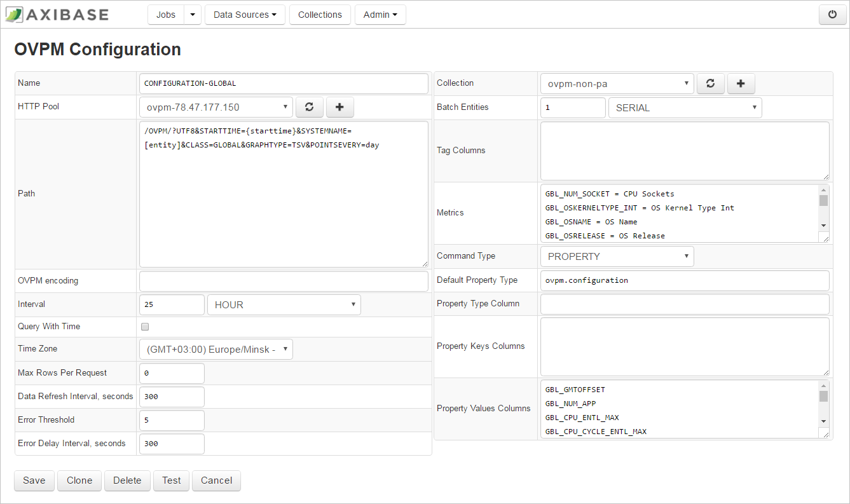This screenshot has width=850, height=504.
Task: Click the GBL_OSKERNELTYPE_INT metric line
Action: coord(640,208)
